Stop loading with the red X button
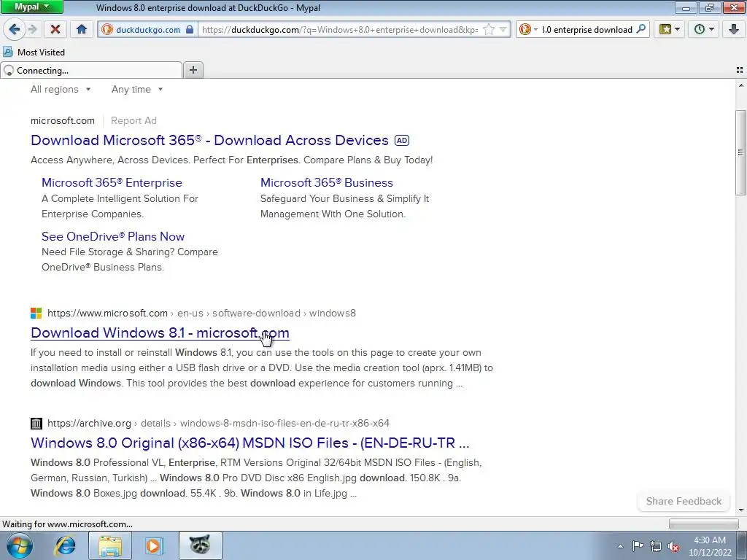The width and height of the screenshot is (747, 560). (x=55, y=29)
